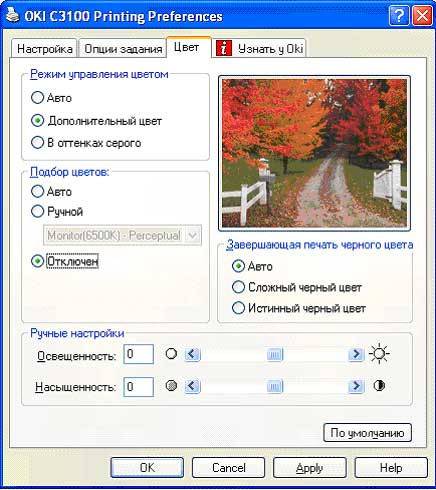436x490 pixels.
Task: Select Авто under Режим управления цветом
Action: (51, 98)
